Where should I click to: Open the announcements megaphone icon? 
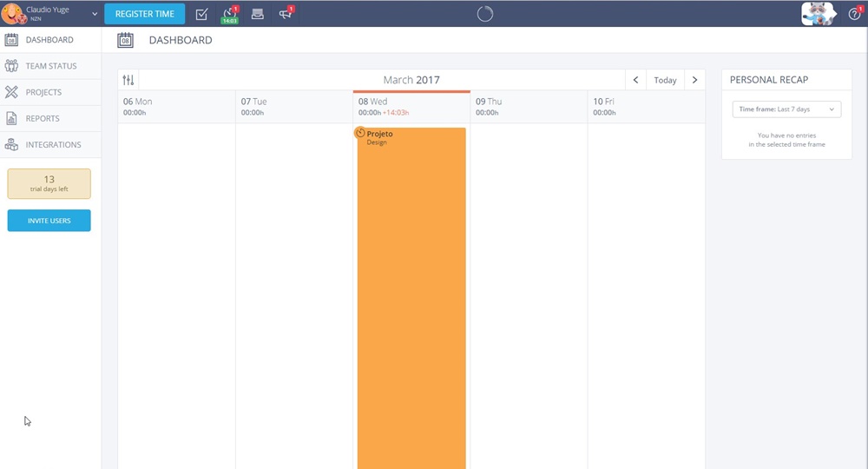285,14
